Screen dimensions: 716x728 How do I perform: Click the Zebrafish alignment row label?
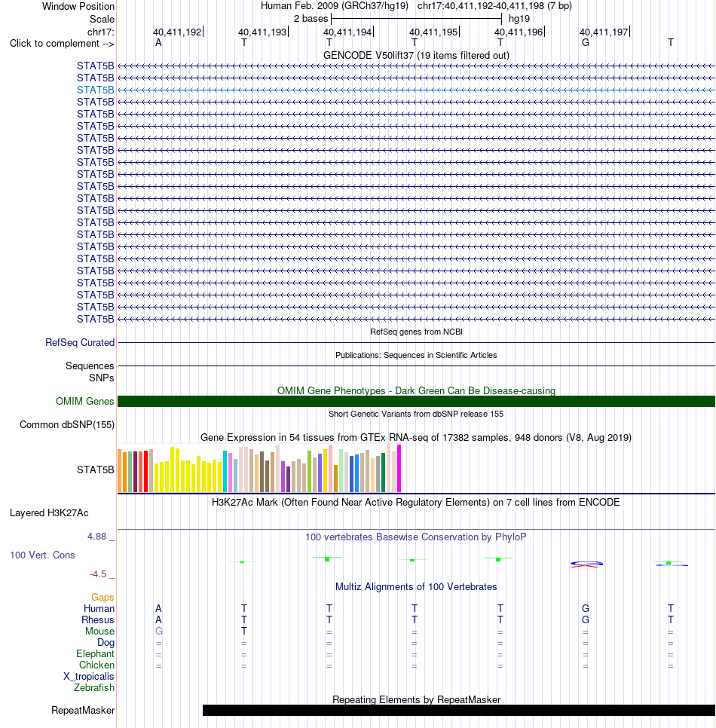[x=93, y=687]
